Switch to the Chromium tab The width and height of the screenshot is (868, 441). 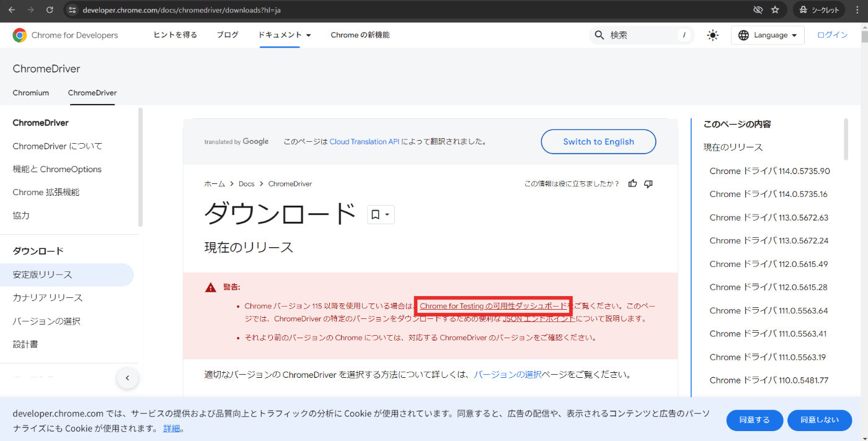point(30,93)
